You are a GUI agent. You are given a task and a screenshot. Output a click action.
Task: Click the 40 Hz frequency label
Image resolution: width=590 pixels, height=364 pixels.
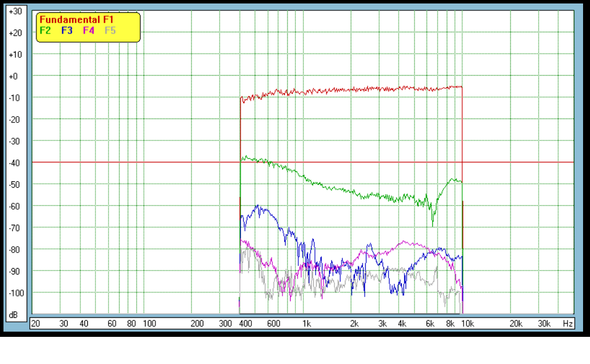84,324
